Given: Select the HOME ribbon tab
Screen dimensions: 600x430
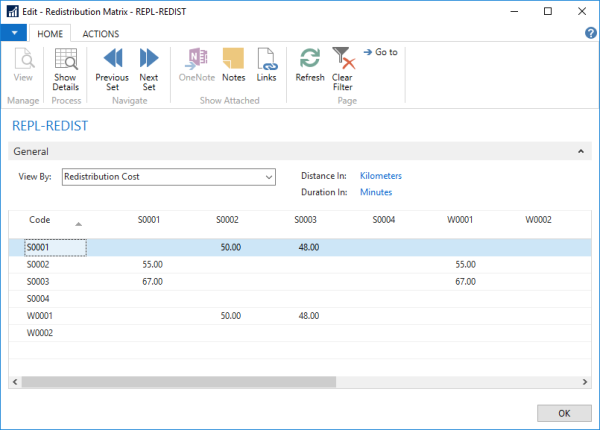Looking at the screenshot, I should click(x=48, y=33).
